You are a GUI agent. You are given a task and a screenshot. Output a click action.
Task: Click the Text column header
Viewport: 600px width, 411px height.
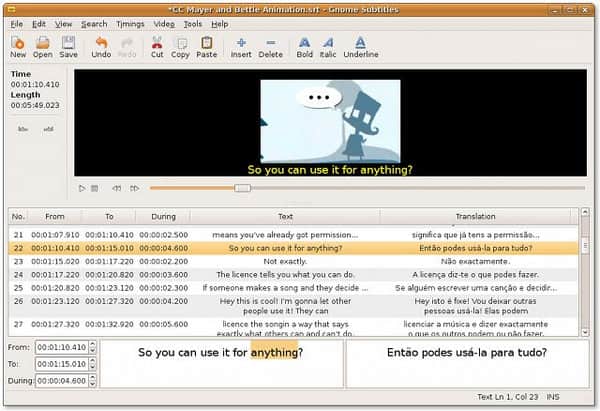tap(285, 217)
